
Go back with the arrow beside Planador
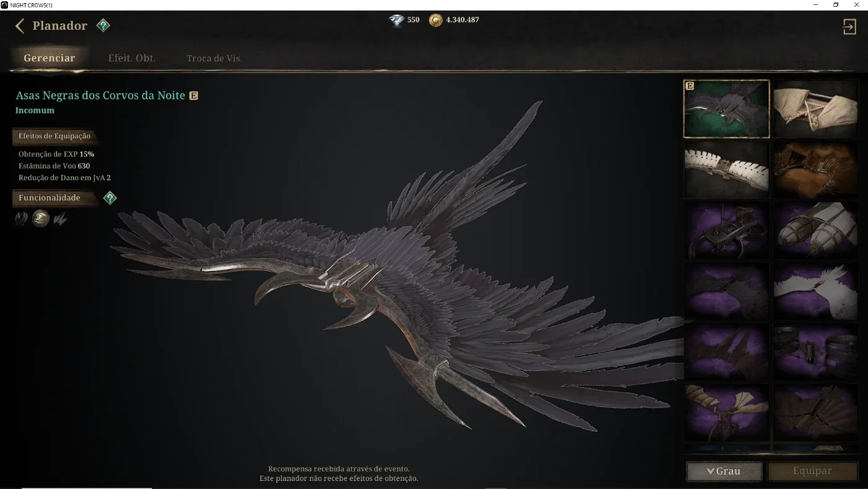coord(20,26)
